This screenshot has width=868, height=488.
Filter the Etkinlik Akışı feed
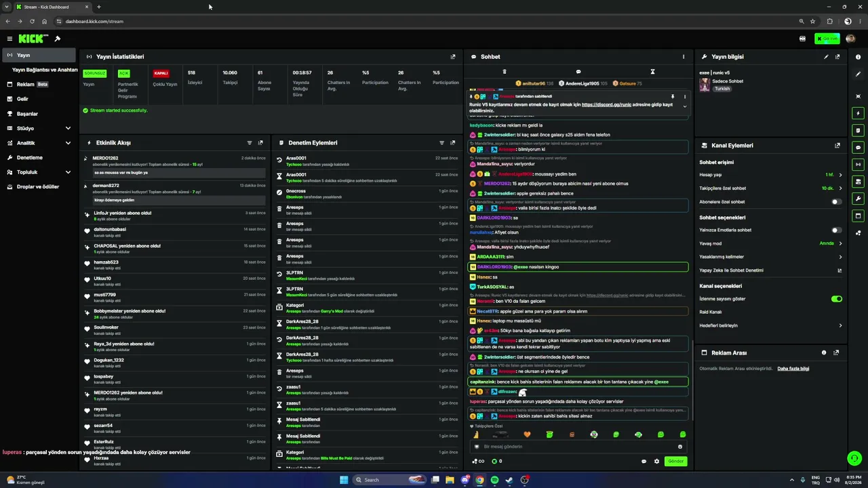coord(250,143)
